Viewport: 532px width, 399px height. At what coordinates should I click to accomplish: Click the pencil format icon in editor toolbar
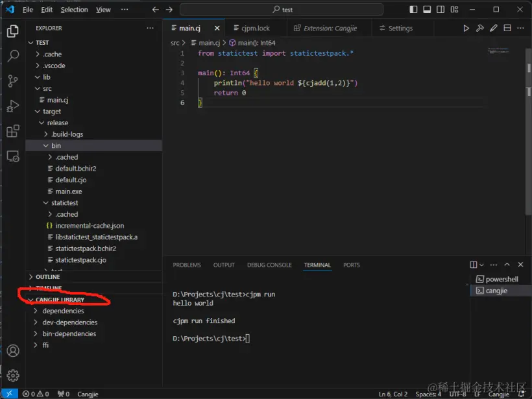[x=493, y=28]
